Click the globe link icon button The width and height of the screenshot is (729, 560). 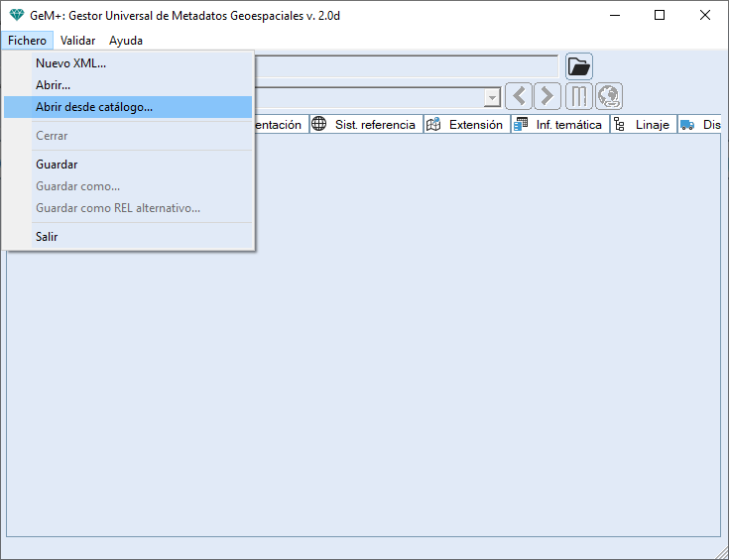pyautogui.click(x=609, y=96)
